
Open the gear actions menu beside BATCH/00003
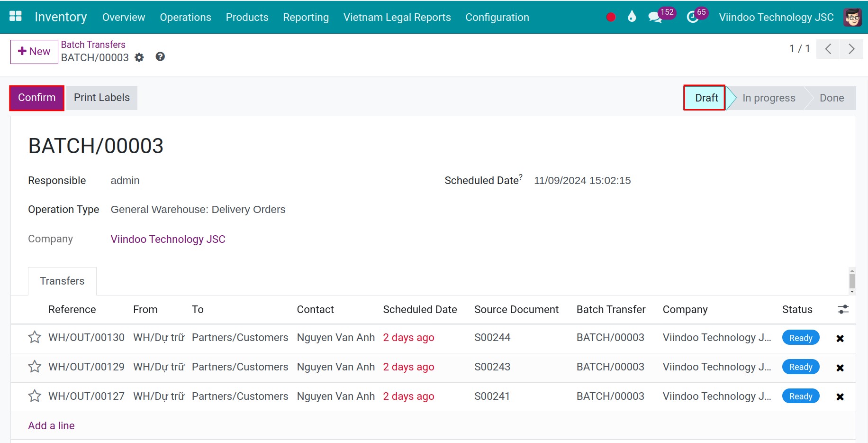pyautogui.click(x=139, y=57)
